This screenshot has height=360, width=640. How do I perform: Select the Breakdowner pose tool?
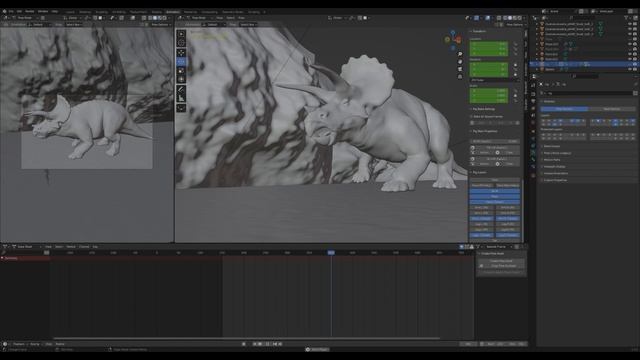(x=181, y=108)
